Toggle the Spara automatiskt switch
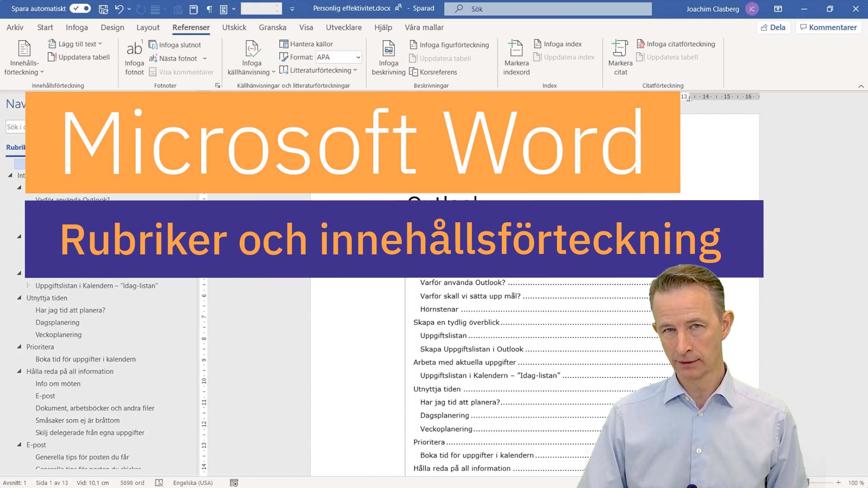868x488 pixels. coord(80,9)
